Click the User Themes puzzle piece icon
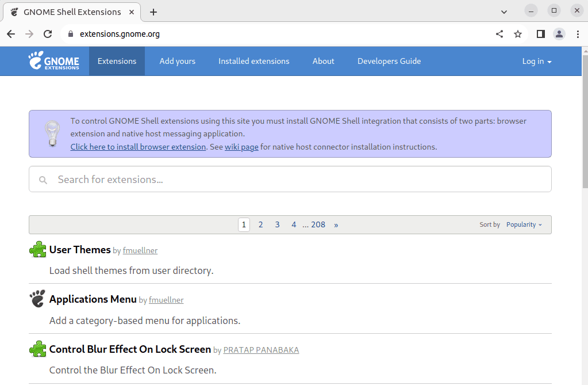This screenshot has width=588, height=385. [x=37, y=249]
